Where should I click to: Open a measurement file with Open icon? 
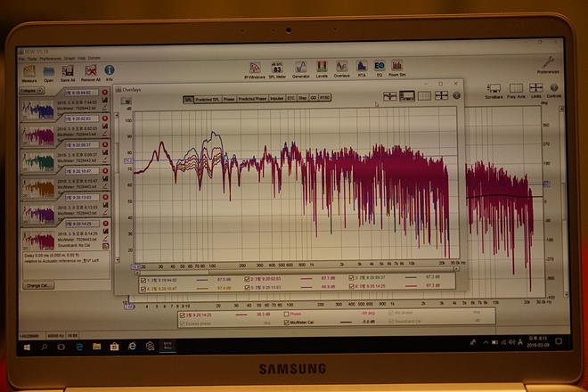48,73
